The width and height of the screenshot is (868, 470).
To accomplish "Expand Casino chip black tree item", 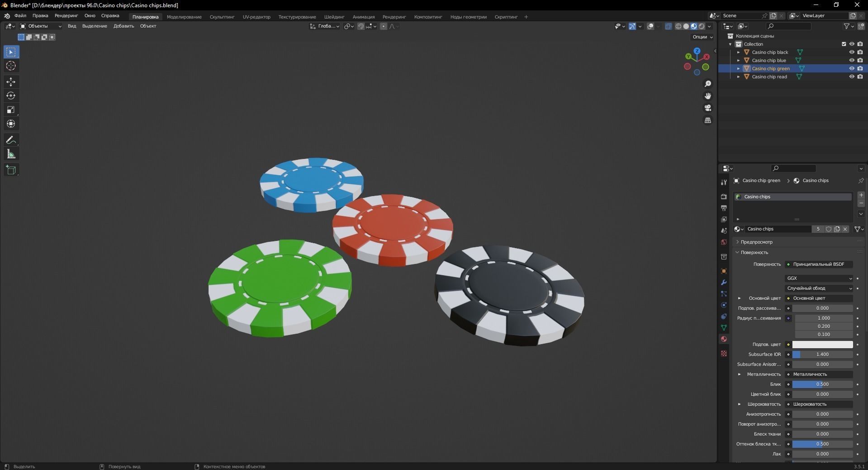I will coord(739,52).
